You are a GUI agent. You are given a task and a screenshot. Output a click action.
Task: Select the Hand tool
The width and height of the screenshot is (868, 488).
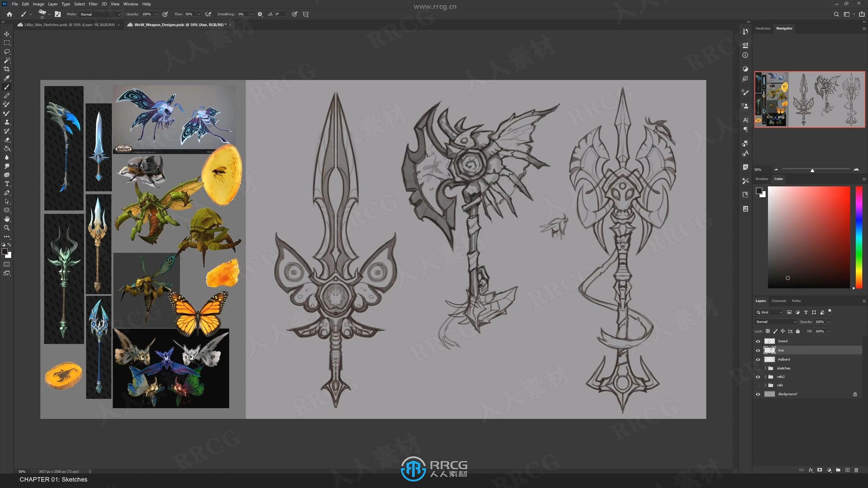coord(7,219)
